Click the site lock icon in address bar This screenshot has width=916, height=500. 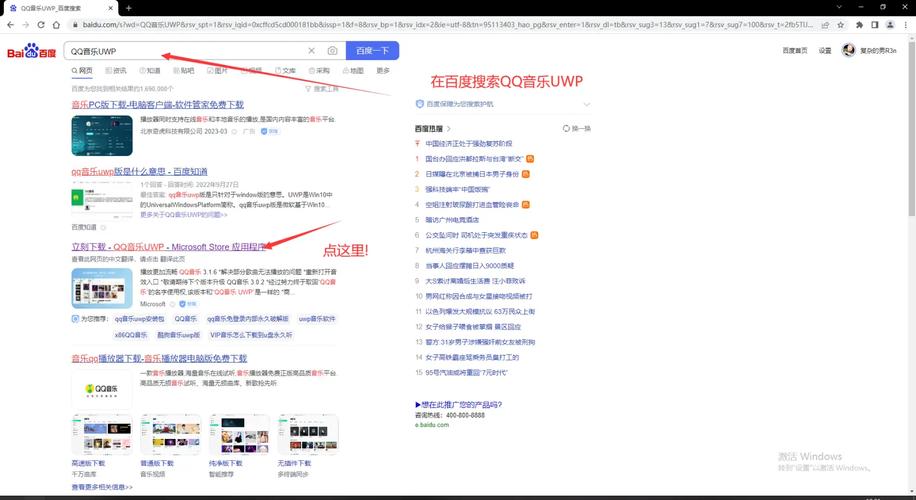pos(75,25)
